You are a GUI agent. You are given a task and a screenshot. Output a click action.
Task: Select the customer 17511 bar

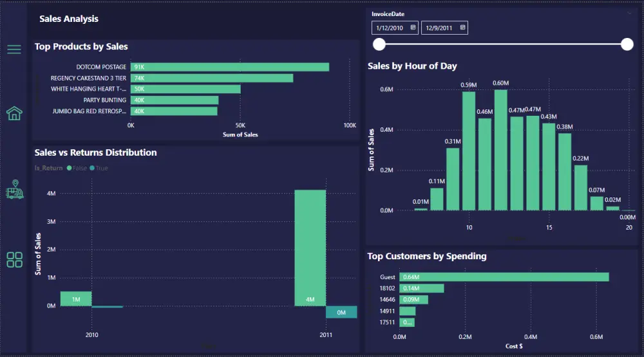pyautogui.click(x=407, y=322)
